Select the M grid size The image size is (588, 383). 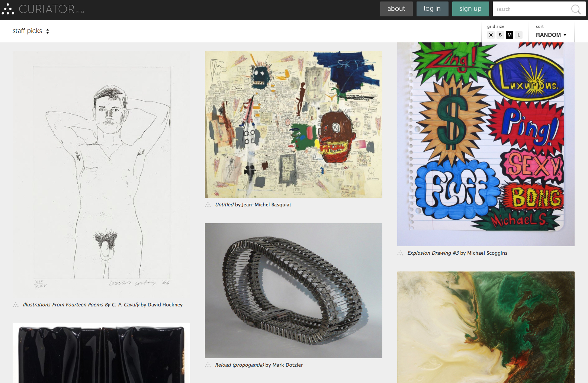pyautogui.click(x=510, y=35)
